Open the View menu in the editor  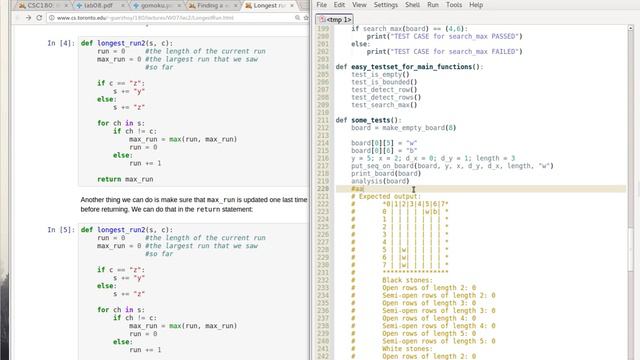[359, 5]
